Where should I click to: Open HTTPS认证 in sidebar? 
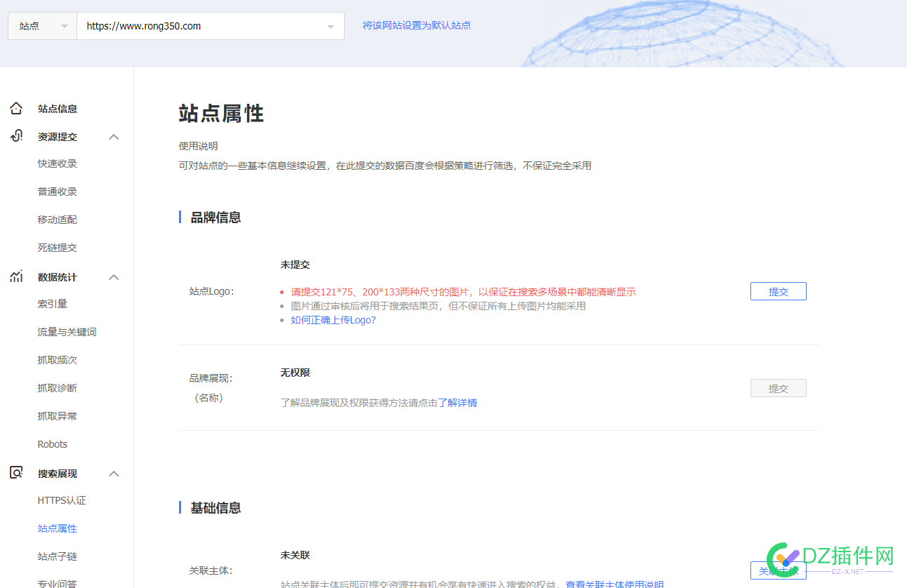(x=62, y=500)
